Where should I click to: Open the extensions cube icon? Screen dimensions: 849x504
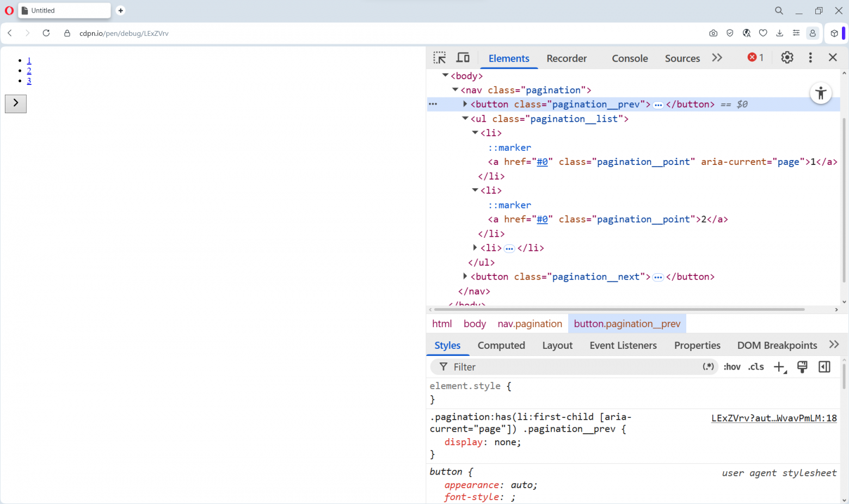pos(834,33)
